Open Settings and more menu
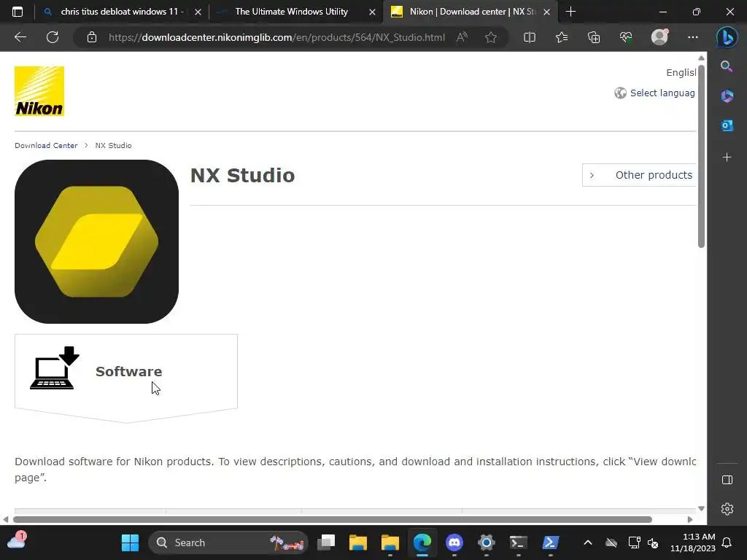The image size is (747, 560). (693, 37)
